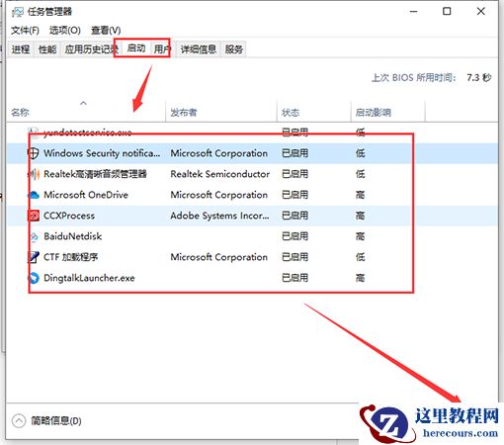
Task: Switch to the 性能 tab
Action: tap(47, 49)
